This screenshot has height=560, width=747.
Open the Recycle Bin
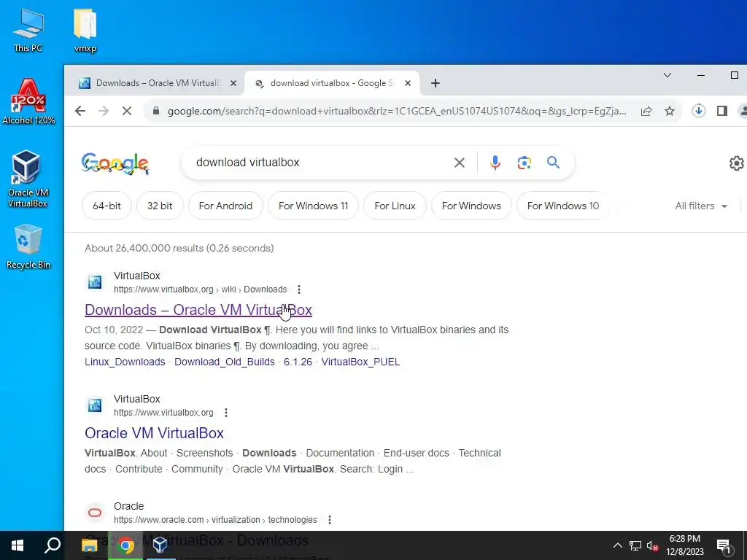pos(28,246)
